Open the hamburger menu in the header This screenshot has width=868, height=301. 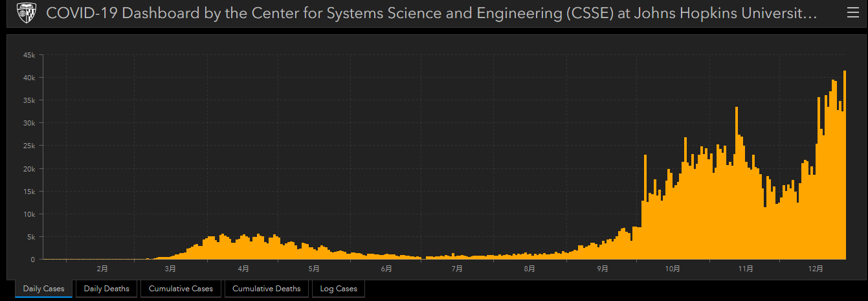pyautogui.click(x=853, y=14)
